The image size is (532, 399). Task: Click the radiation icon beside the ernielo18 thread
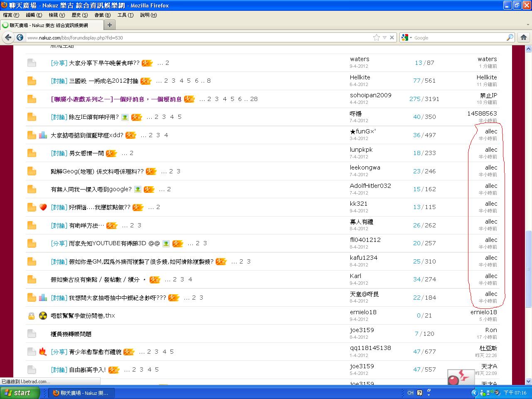point(43,315)
